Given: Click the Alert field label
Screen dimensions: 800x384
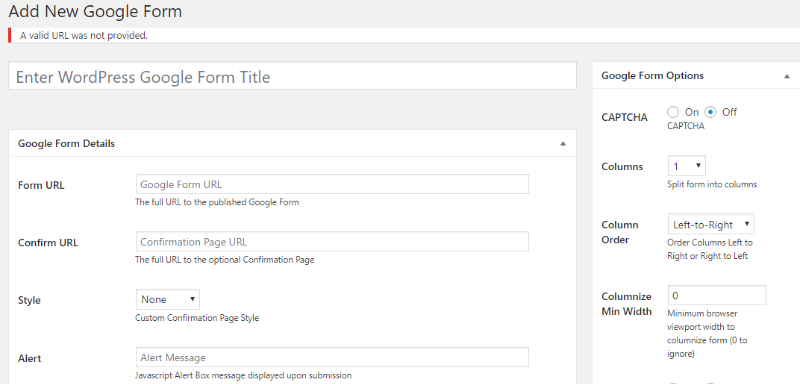Looking at the screenshot, I should coord(30,359).
